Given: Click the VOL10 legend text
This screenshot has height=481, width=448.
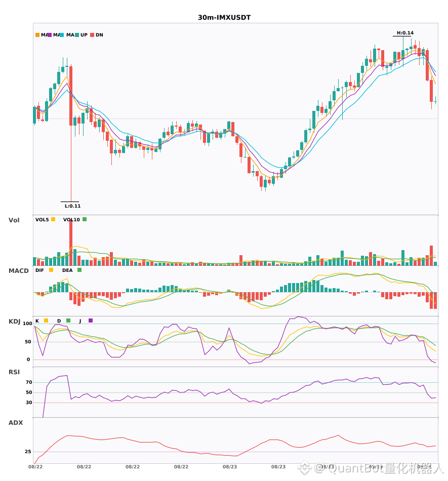Looking at the screenshot, I should pos(71,220).
